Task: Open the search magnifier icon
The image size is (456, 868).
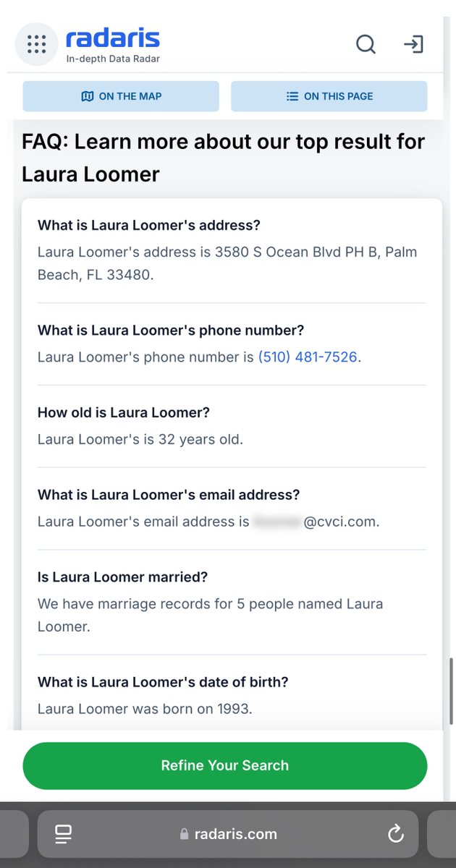Action: coord(366,45)
